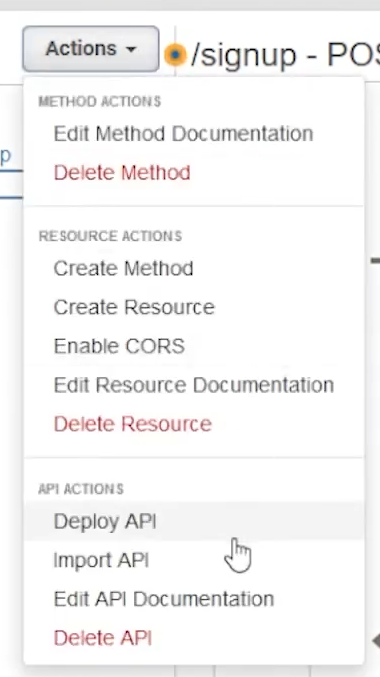
Task: Open the Actions dropdown button
Action: pyautogui.click(x=91, y=49)
